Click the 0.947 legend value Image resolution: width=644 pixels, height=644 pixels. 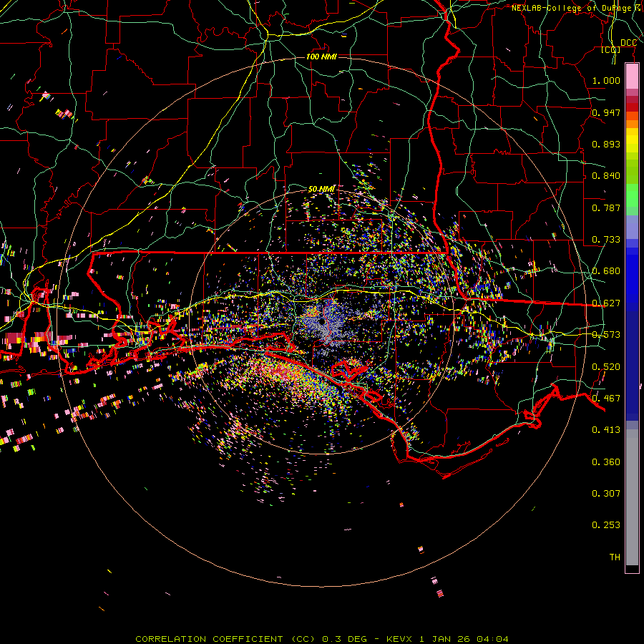(x=606, y=112)
